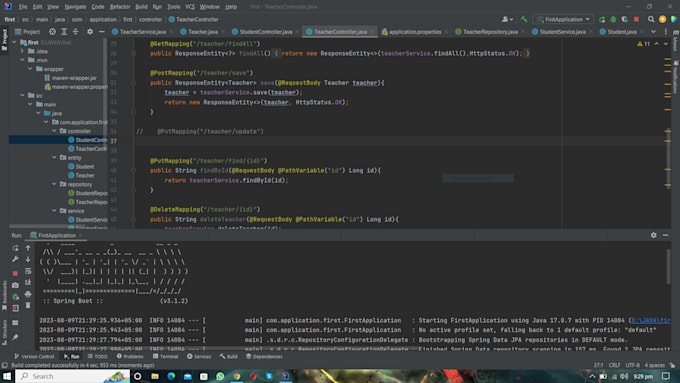Open the VCS menu
Screen dimensions: 680x383
tap(190, 7)
